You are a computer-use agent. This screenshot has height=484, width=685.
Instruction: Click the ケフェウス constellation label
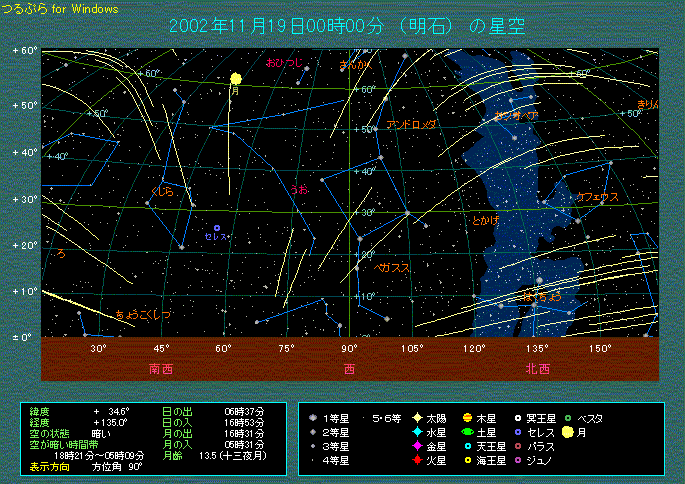597,197
